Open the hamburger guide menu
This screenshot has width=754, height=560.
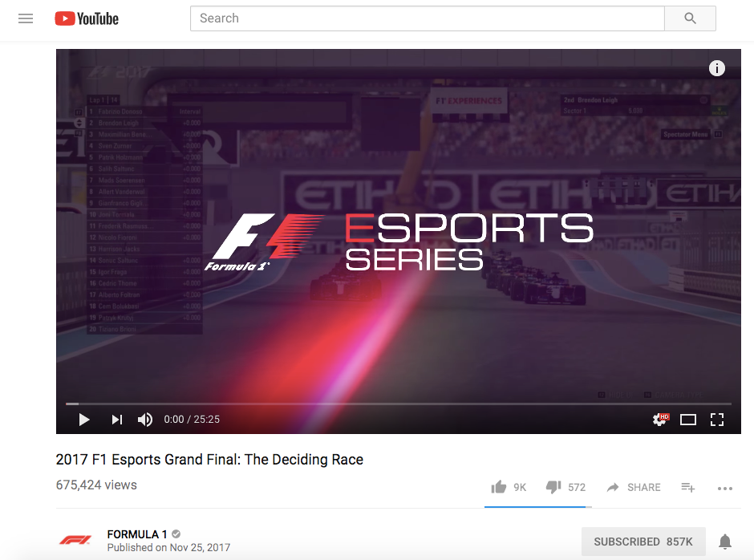point(26,18)
